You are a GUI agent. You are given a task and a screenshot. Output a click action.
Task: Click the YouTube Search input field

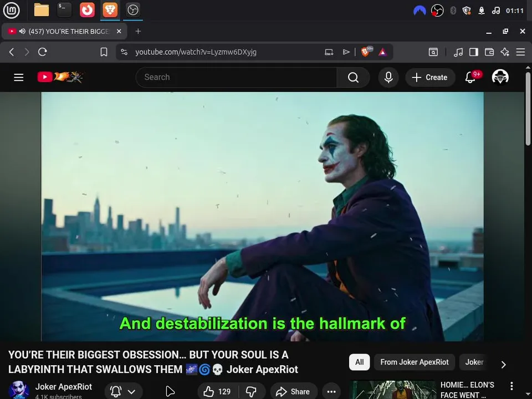tap(237, 78)
